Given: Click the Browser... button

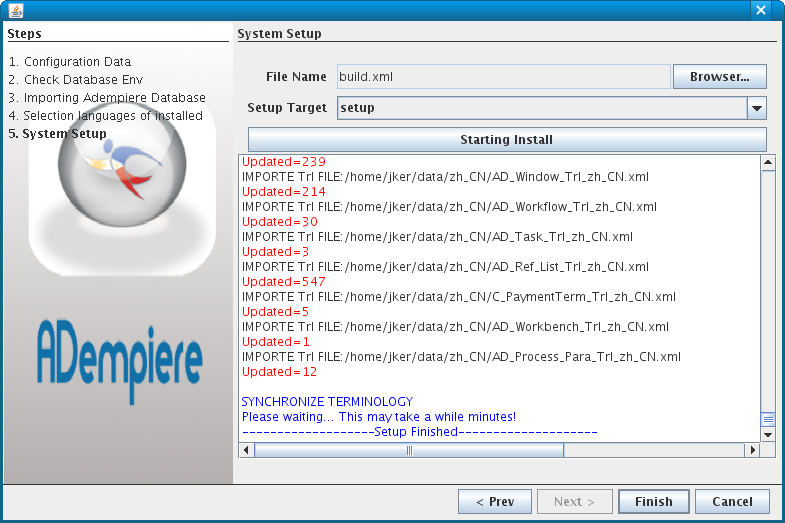Looking at the screenshot, I should 719,77.
